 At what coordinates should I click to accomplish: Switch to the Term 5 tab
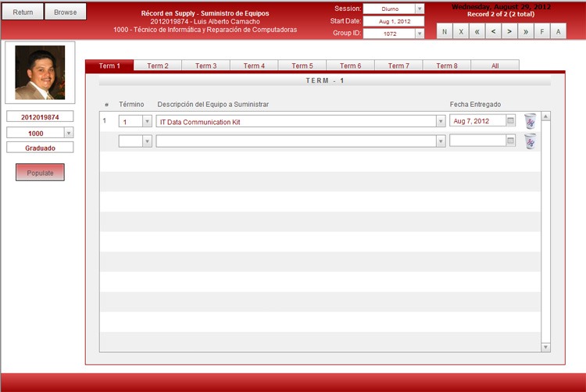click(302, 66)
